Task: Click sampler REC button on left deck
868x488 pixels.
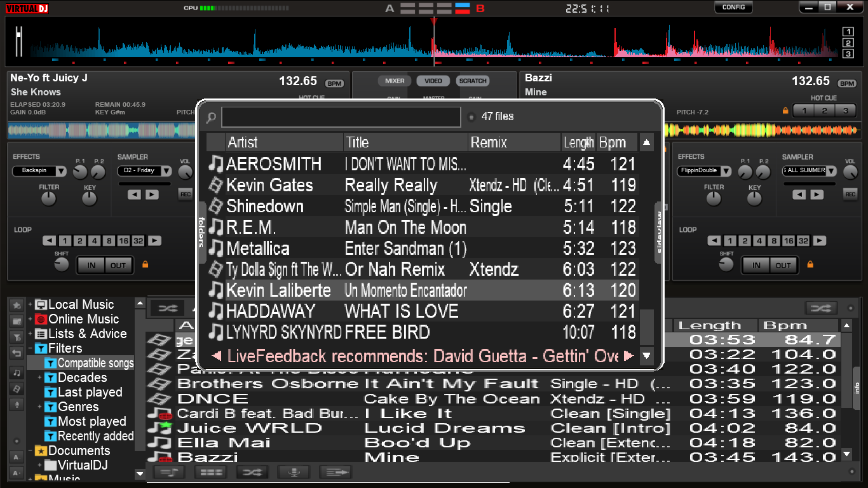Action: [186, 194]
